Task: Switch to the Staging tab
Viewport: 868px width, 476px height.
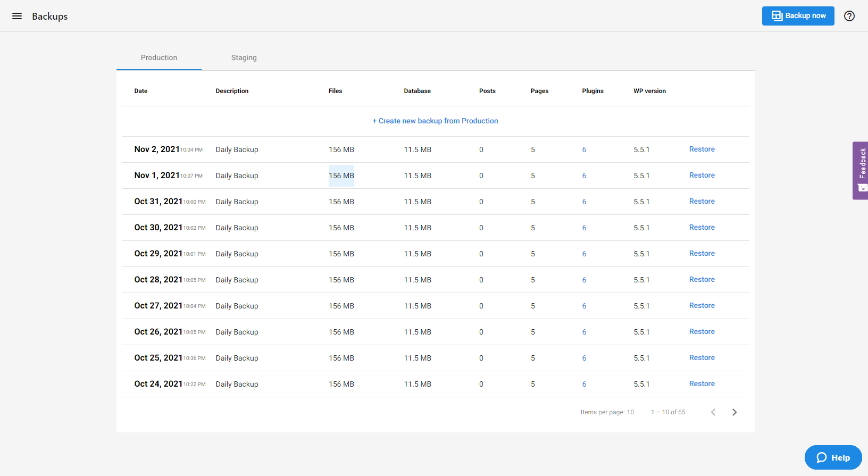Action: coord(244,57)
